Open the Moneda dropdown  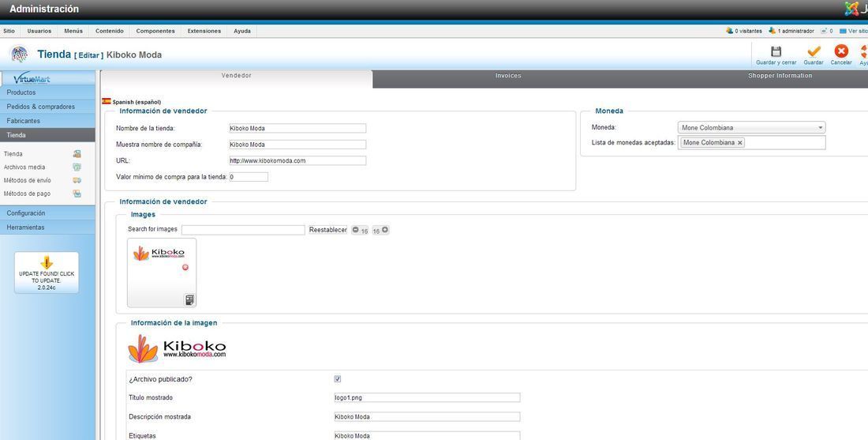(751, 127)
